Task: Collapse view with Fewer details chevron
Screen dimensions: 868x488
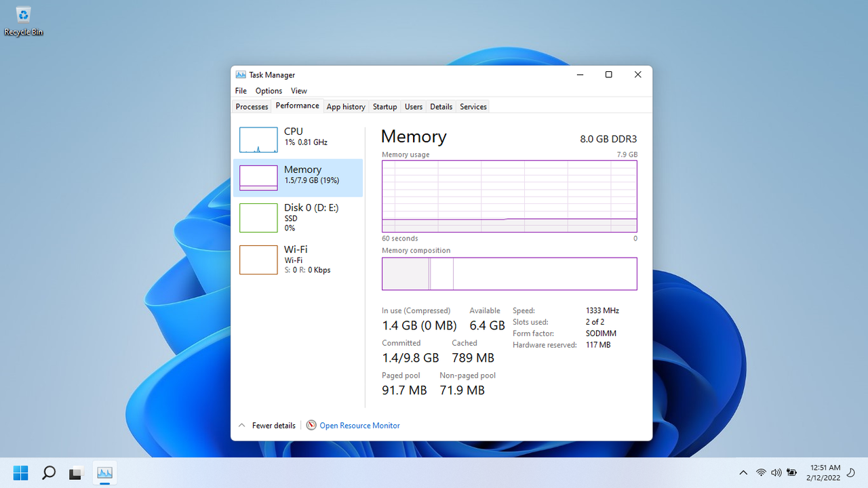Action: [241, 425]
